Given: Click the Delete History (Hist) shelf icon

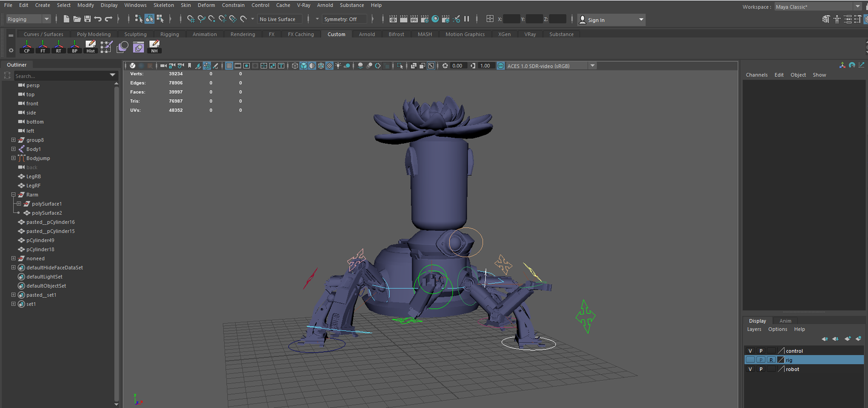Looking at the screenshot, I should 91,47.
